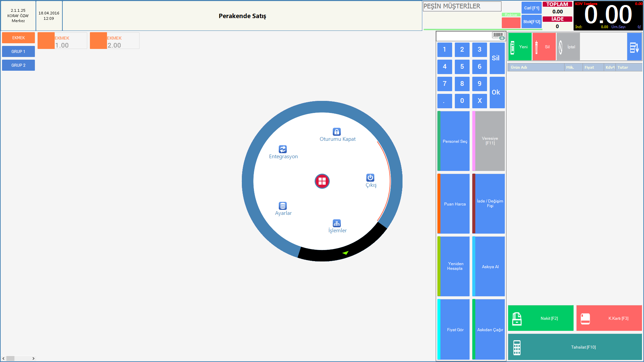Open Tahsilat [F10] collection
The image size is (644, 362).
point(575,347)
